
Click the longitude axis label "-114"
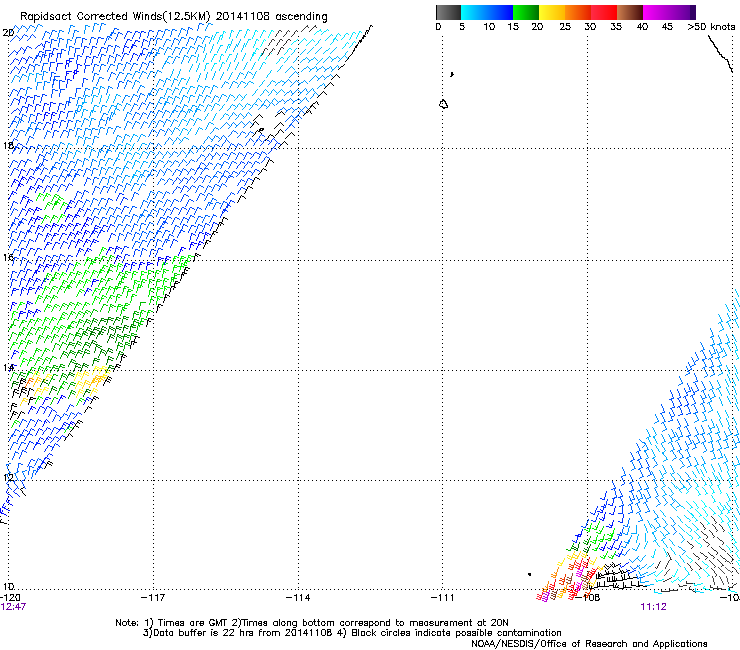pos(298,598)
